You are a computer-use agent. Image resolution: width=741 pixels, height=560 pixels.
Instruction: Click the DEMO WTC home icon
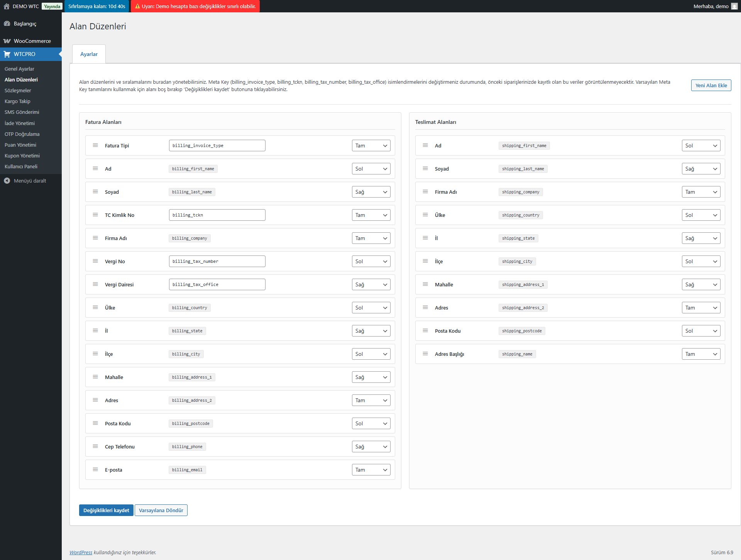(7, 6)
